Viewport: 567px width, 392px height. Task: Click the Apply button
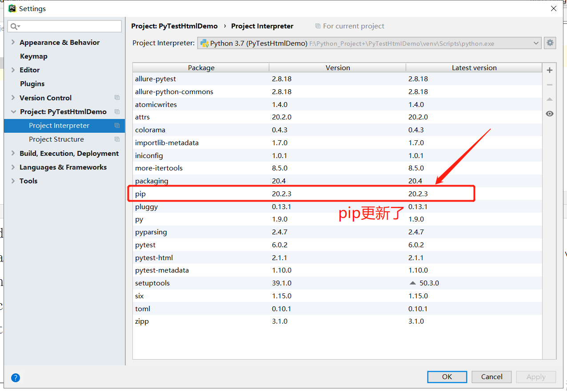pyautogui.click(x=536, y=377)
